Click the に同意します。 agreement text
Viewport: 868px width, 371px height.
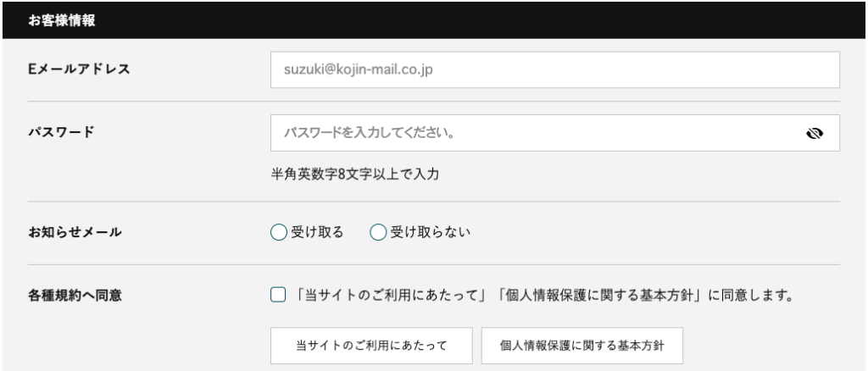(x=754, y=296)
